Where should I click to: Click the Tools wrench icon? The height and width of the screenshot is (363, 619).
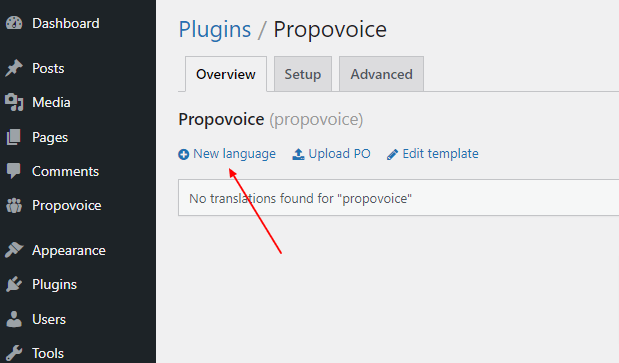pos(14,353)
